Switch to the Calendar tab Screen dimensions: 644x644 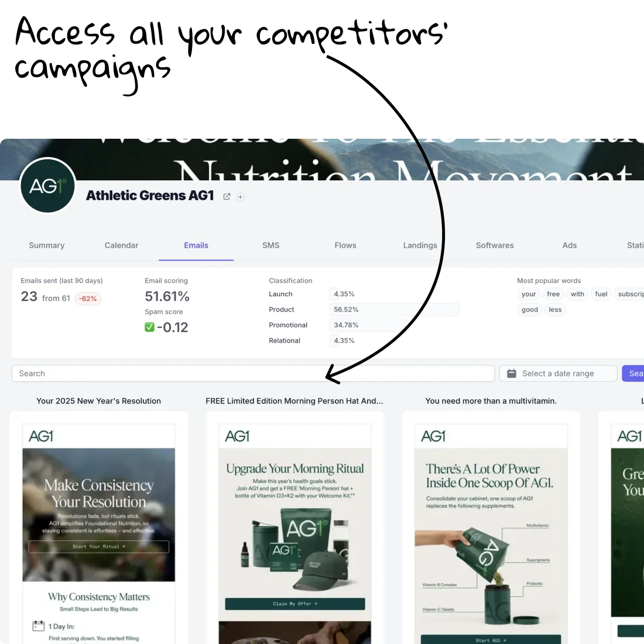[x=121, y=245]
